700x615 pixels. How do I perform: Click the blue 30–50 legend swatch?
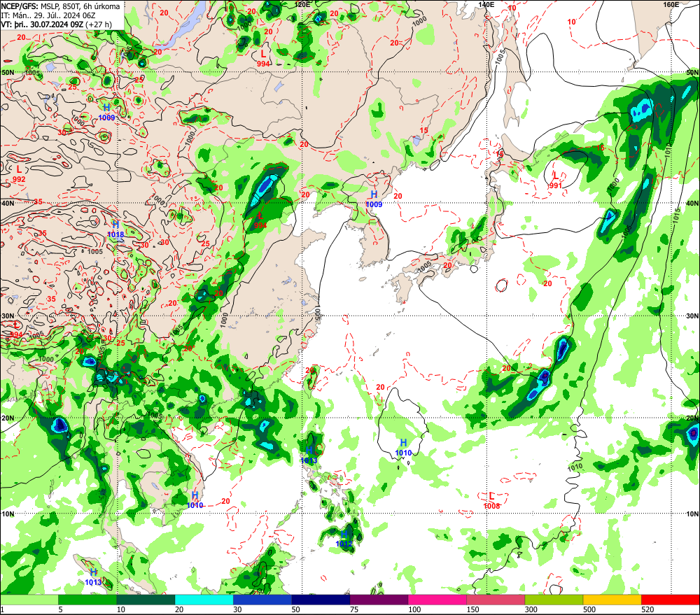pos(262,600)
